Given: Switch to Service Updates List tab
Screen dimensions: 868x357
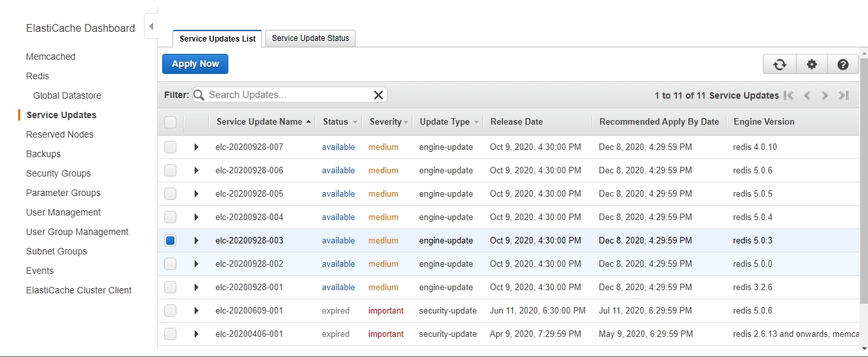Looking at the screenshot, I should tap(217, 38).
